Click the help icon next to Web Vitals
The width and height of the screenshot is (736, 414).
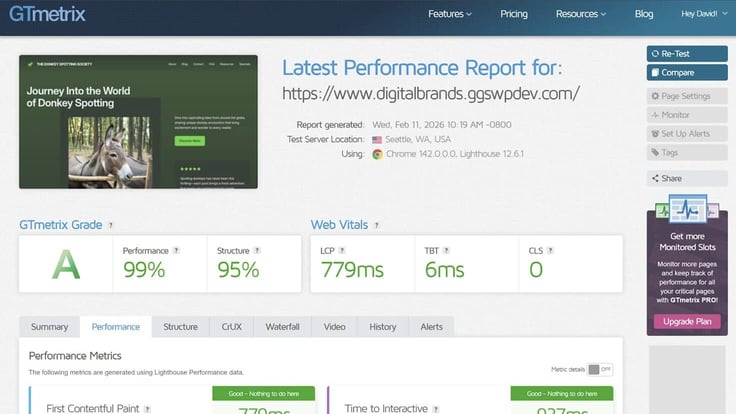[376, 225]
